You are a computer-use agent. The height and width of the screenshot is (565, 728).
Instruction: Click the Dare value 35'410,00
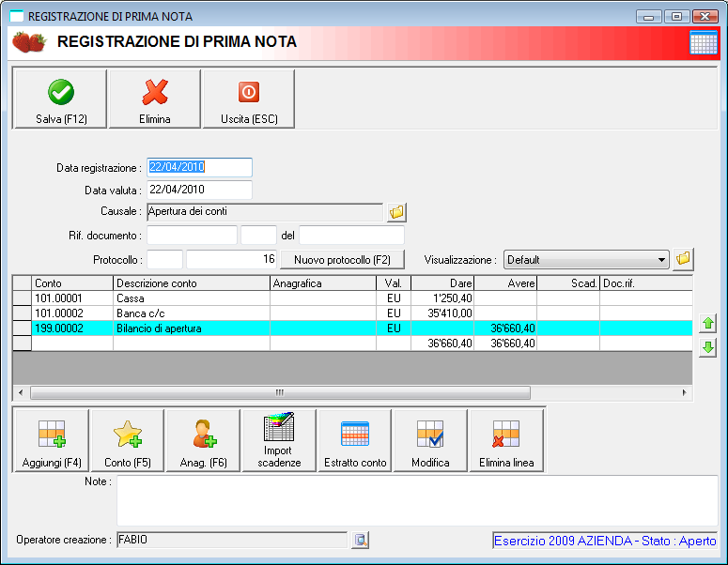(x=442, y=313)
